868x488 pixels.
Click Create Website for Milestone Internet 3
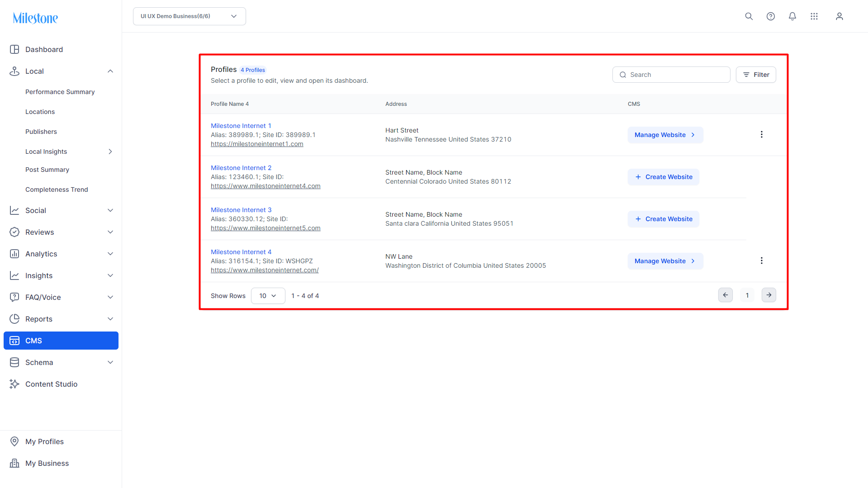pos(664,219)
